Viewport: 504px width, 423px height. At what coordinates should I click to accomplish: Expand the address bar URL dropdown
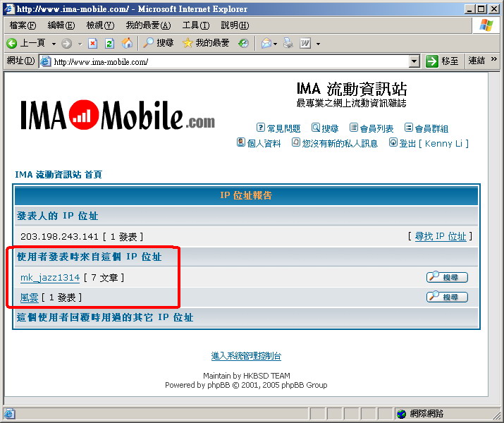pos(414,61)
